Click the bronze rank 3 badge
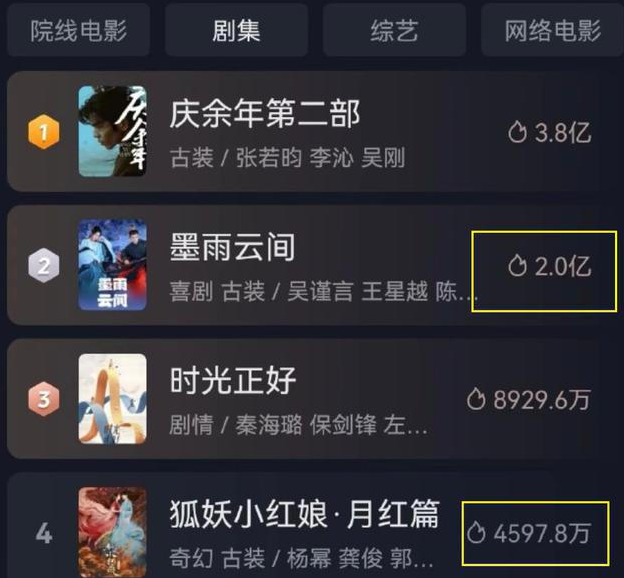The height and width of the screenshot is (578, 624). click(x=44, y=399)
